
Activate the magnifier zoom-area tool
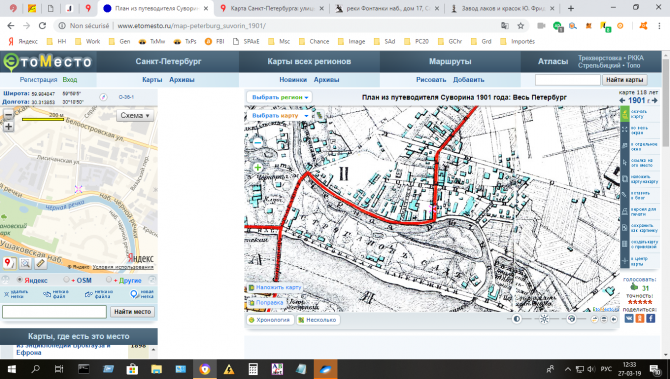(x=25, y=263)
